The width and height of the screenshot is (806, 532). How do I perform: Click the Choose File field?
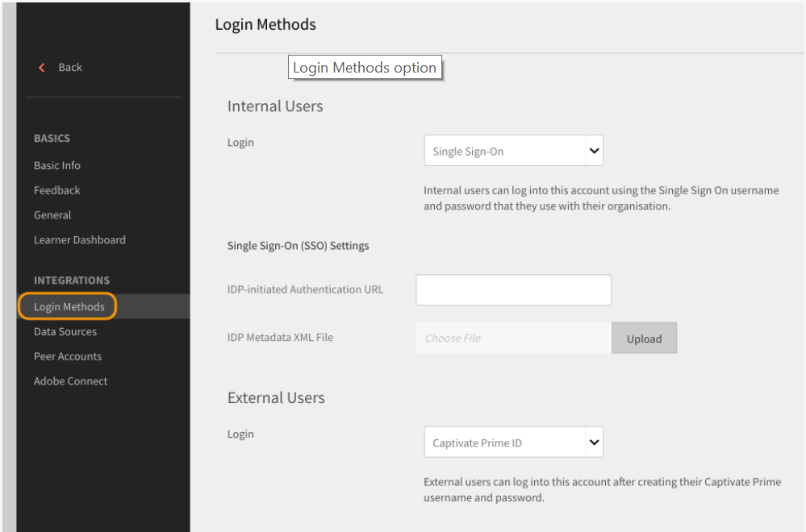[x=513, y=339]
